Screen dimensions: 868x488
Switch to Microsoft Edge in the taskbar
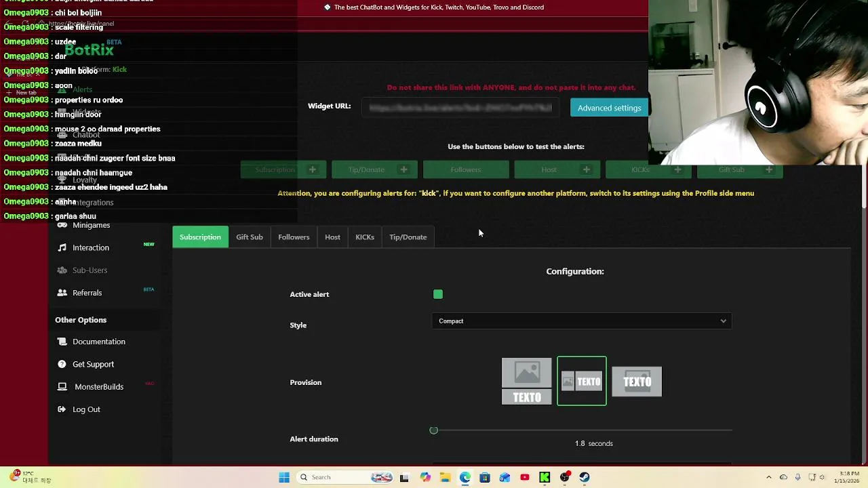coord(465,477)
